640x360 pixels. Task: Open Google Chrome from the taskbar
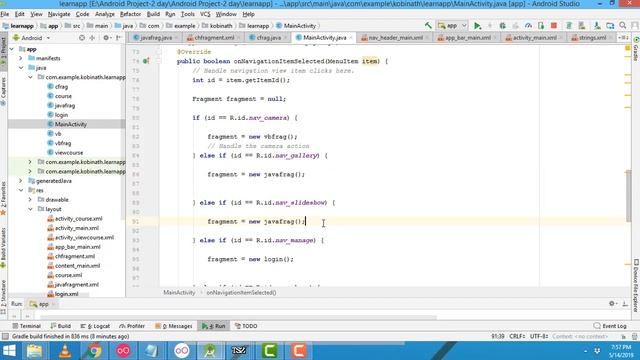(94, 351)
